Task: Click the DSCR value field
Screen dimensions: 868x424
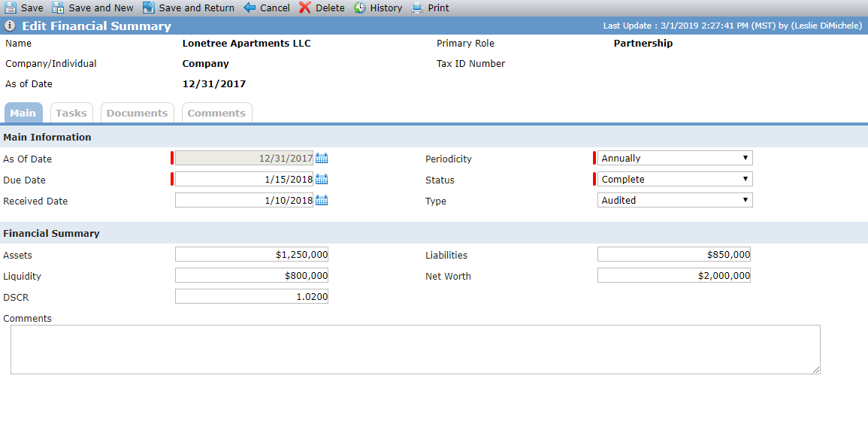Action: tap(251, 297)
